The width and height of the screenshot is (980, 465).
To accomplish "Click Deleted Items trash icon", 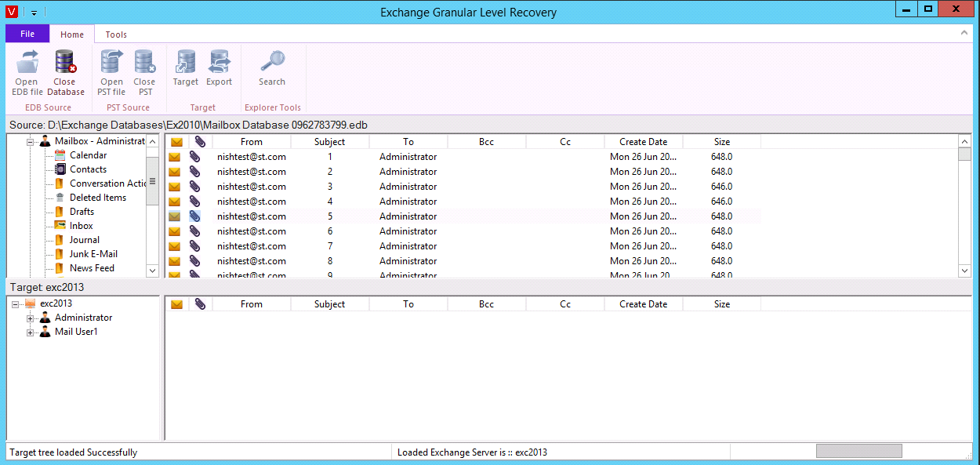I will click(x=60, y=198).
